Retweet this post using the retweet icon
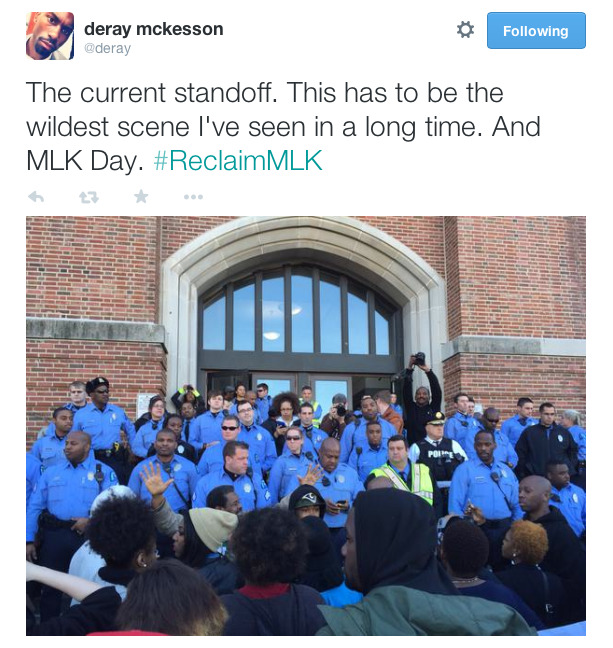 pos(89,198)
